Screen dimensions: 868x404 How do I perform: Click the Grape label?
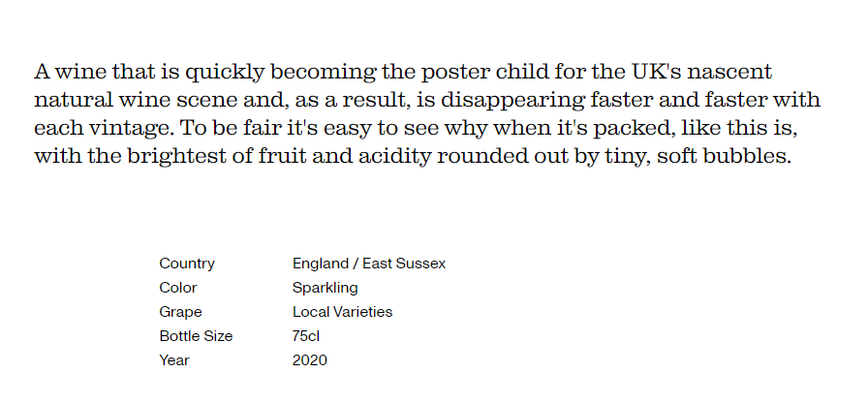tap(180, 312)
